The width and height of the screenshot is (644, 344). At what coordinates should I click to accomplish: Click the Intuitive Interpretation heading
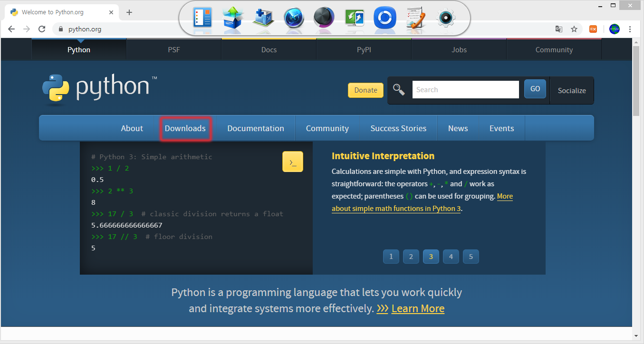383,156
